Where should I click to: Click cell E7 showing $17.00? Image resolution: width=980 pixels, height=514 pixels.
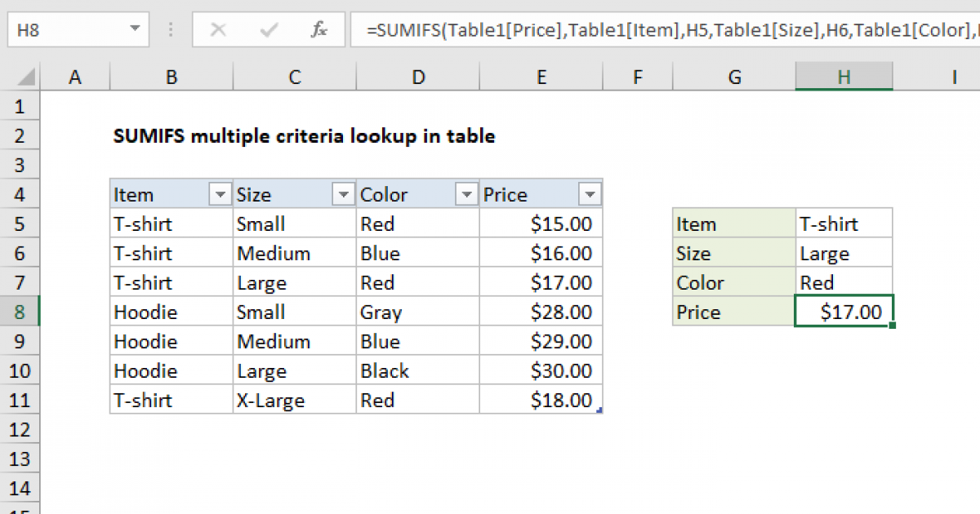[x=541, y=282]
